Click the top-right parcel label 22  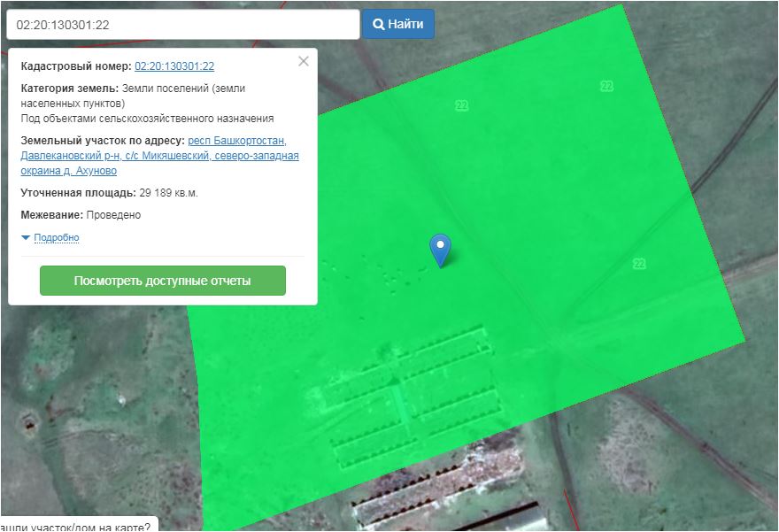coord(606,86)
